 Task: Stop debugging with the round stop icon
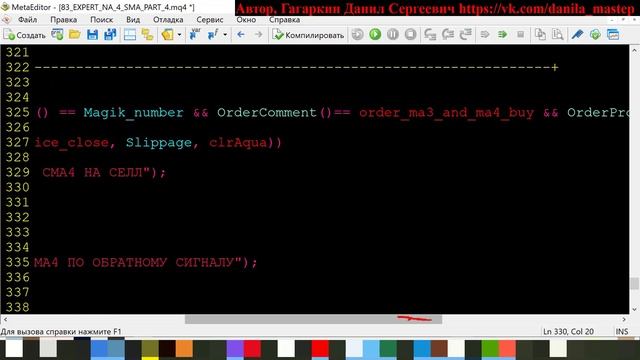(x=411, y=35)
